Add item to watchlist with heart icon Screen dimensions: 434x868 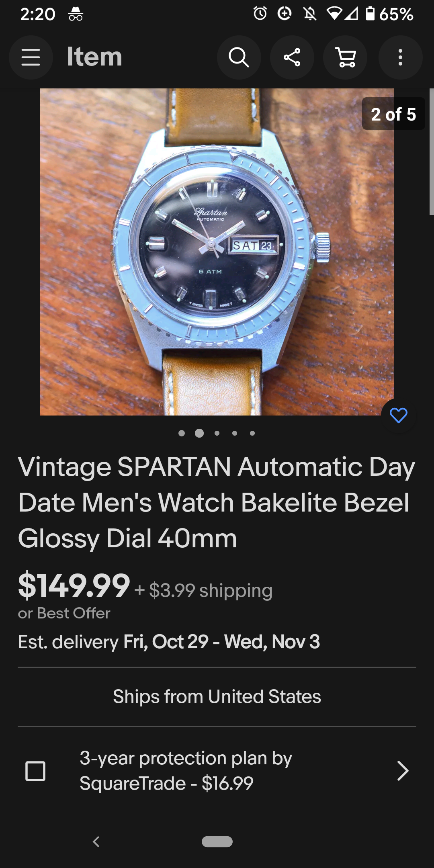coord(398,416)
